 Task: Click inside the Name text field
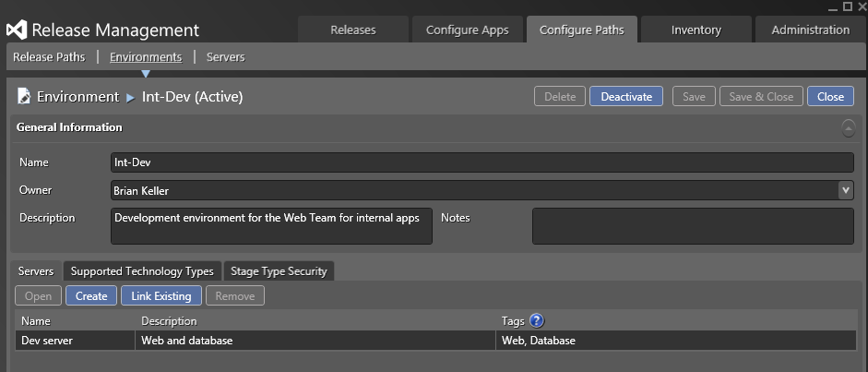[x=480, y=162]
